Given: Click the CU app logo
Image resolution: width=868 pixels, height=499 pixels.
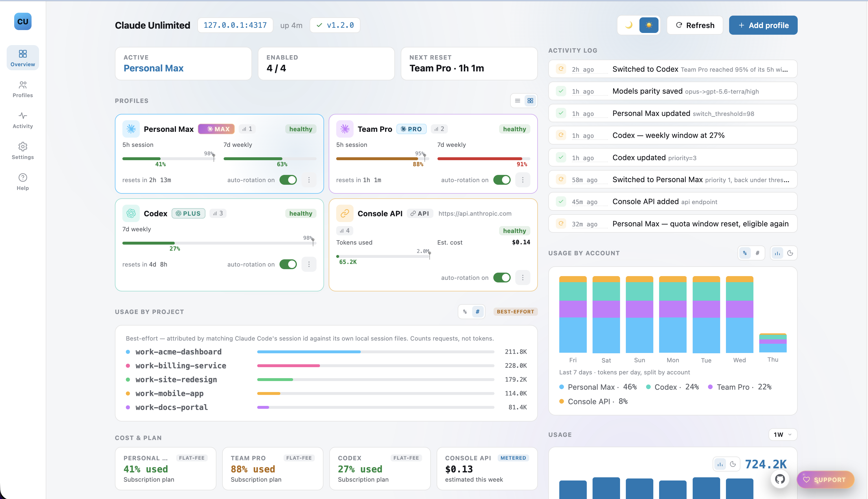Looking at the screenshot, I should 23,22.
